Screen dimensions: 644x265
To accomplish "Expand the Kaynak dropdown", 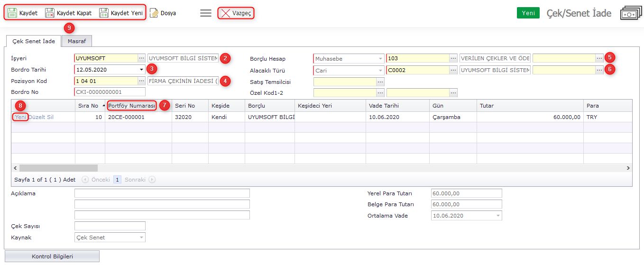I will pyautogui.click(x=141, y=238).
